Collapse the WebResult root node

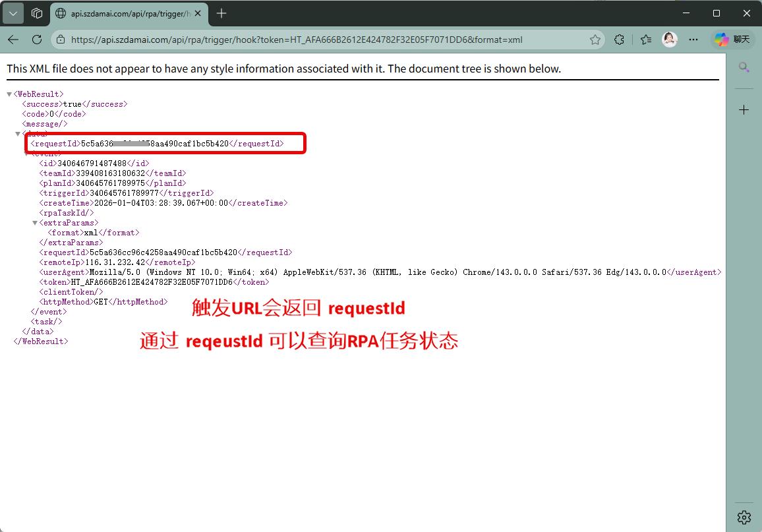[9, 94]
